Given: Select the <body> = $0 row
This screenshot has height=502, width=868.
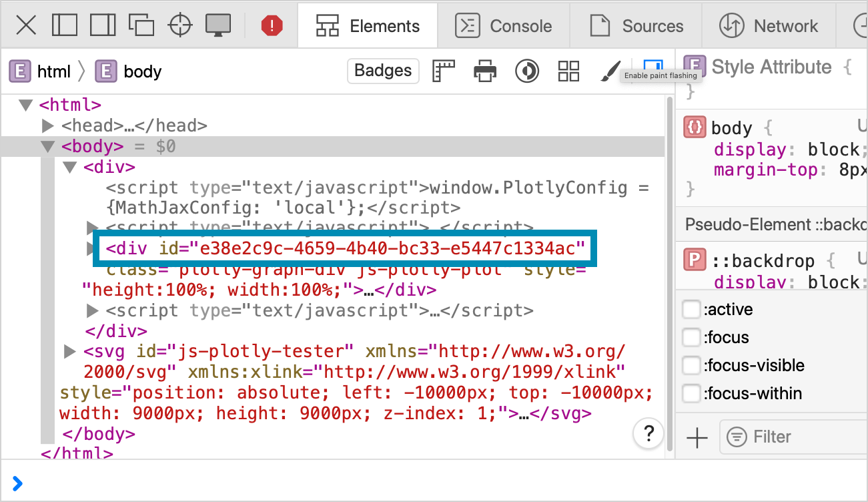Looking at the screenshot, I should coord(332,146).
